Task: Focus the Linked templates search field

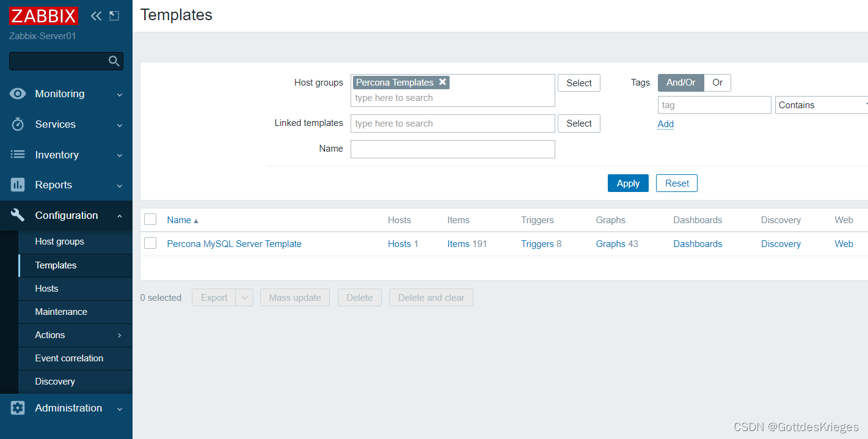Action: click(453, 124)
